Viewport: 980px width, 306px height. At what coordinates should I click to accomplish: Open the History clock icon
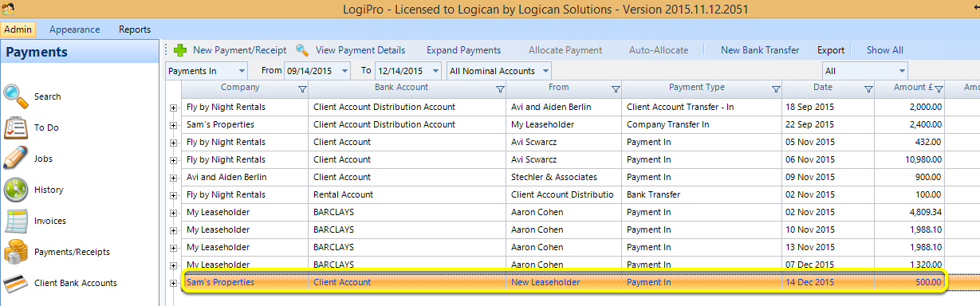pos(16,189)
